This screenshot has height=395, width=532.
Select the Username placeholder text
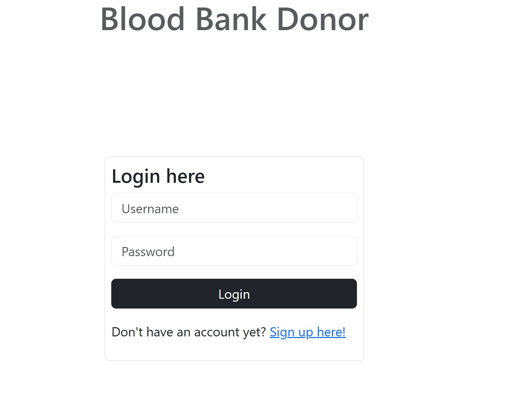pyautogui.click(x=150, y=209)
